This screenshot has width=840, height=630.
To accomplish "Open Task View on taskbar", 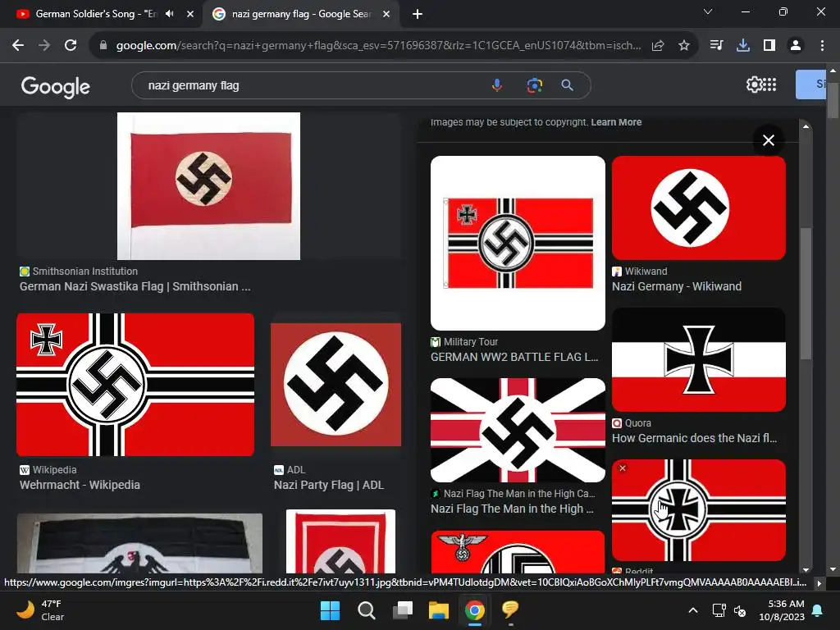I will tap(403, 610).
